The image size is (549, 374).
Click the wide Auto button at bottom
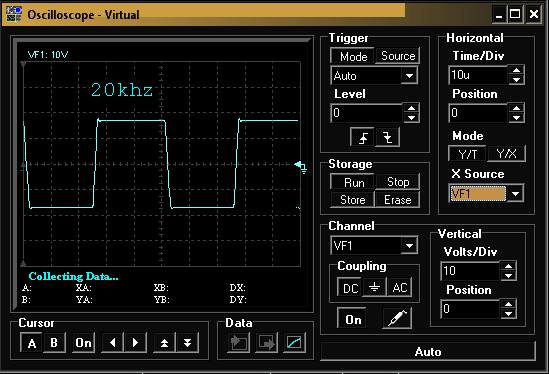(x=428, y=351)
